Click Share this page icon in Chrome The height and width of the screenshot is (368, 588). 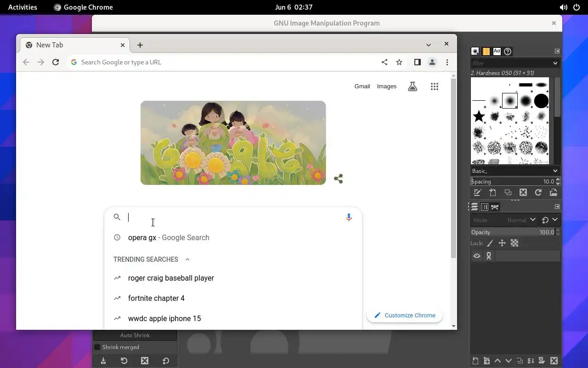tap(384, 62)
